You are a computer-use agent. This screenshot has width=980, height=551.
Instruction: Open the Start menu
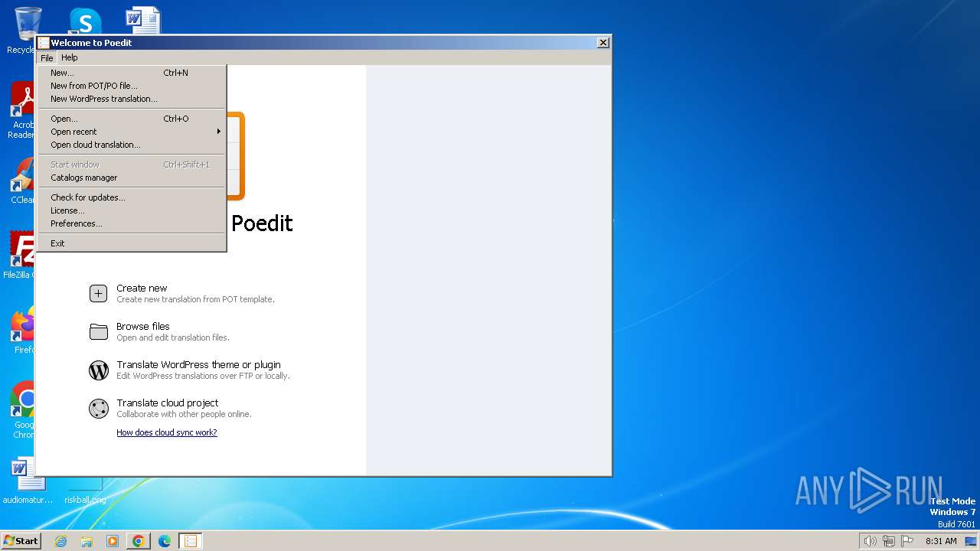(x=21, y=541)
